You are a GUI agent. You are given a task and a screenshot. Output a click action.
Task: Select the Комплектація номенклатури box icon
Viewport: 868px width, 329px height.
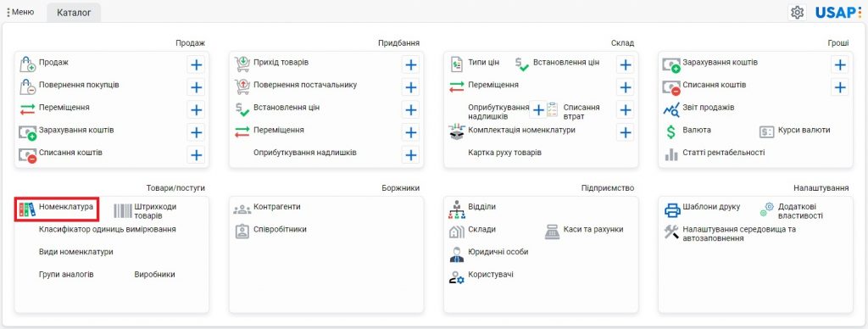coord(456,131)
